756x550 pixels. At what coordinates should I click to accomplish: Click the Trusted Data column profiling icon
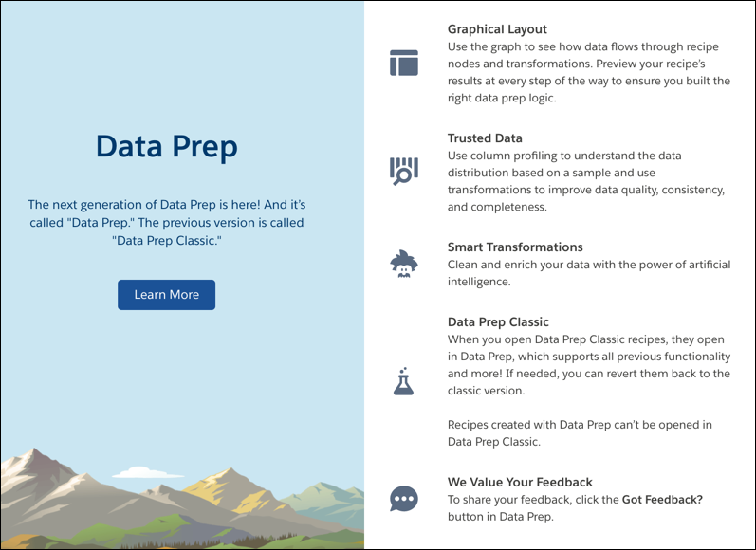[x=404, y=171]
